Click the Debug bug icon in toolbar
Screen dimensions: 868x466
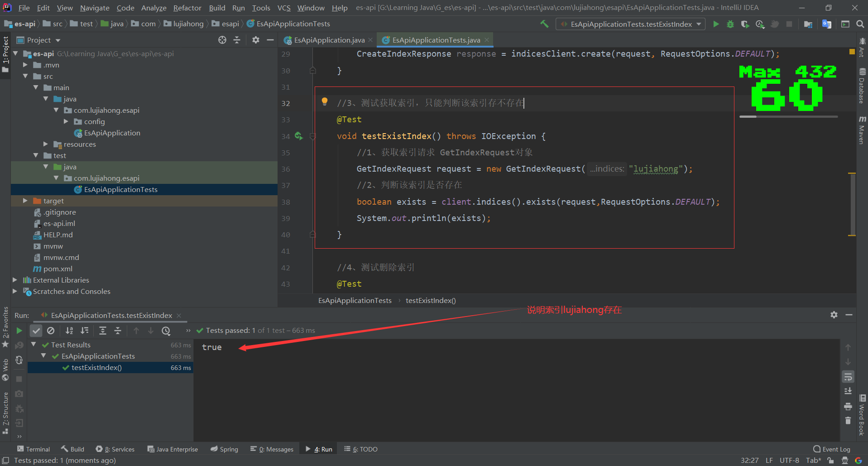[730, 24]
